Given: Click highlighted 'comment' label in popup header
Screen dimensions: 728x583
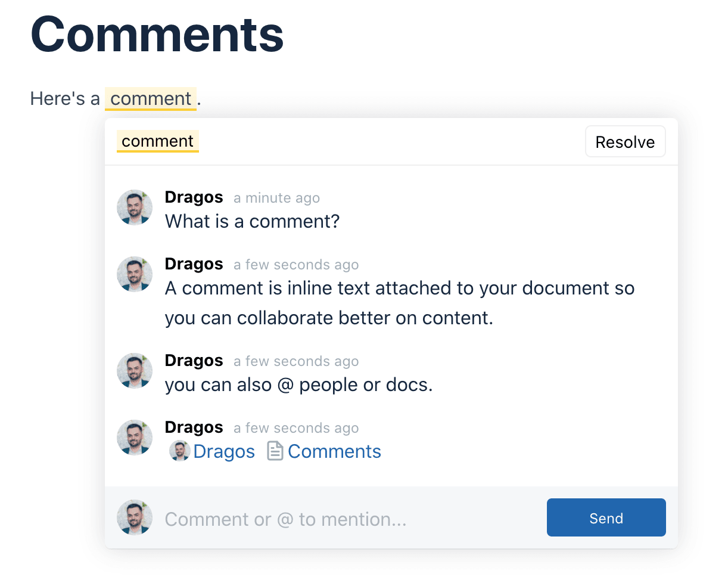Looking at the screenshot, I should click(x=157, y=141).
